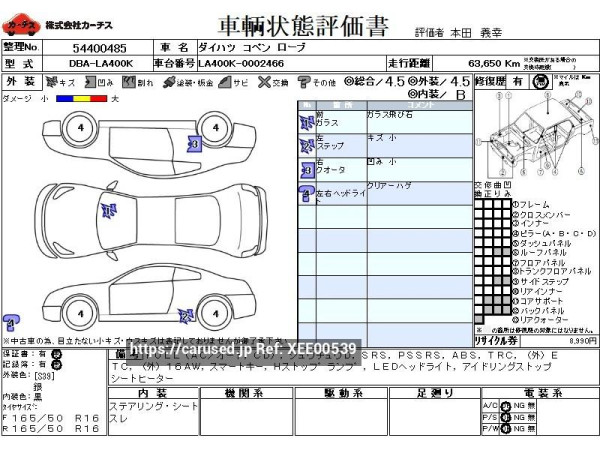Select damage marker 1 on top-view windshield
Image resolution: width=600 pixels, height=450 pixels.
pos(109,211)
